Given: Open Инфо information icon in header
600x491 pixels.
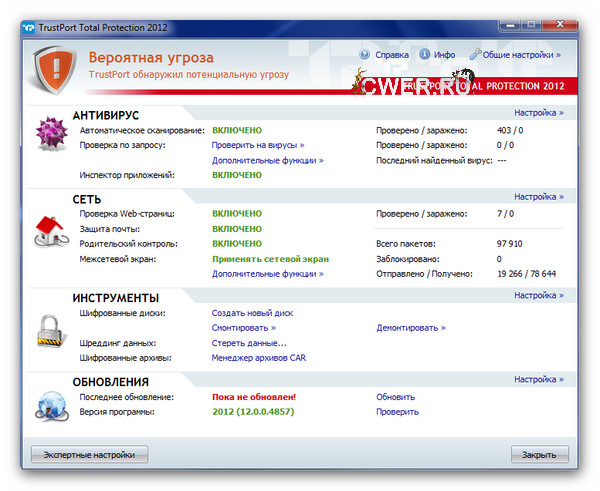Looking at the screenshot, I should 425,55.
